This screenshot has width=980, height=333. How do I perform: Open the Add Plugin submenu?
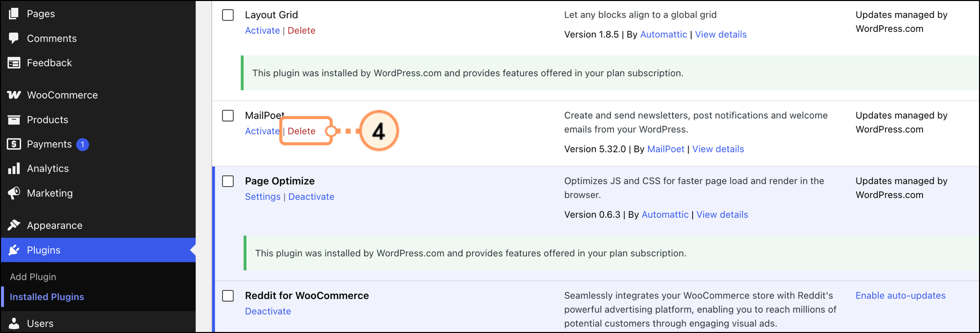(x=33, y=277)
